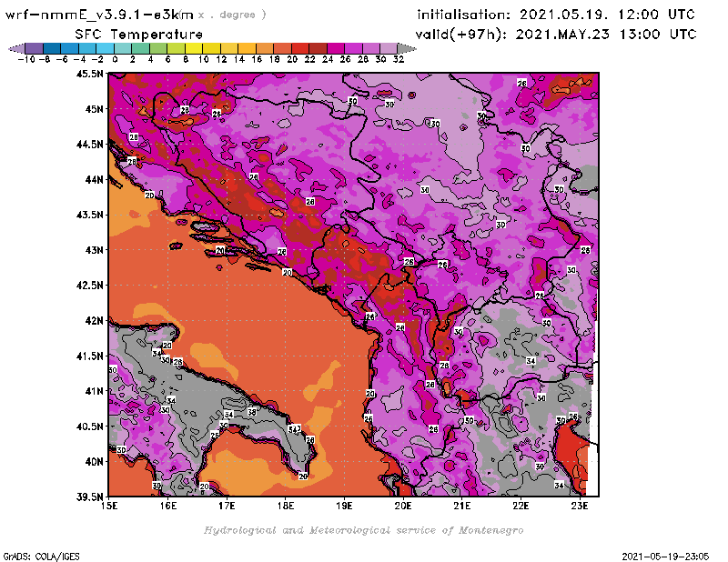728x562 pixels.
Task: Click the green swatch between 4 and 6
Action: (x=158, y=48)
